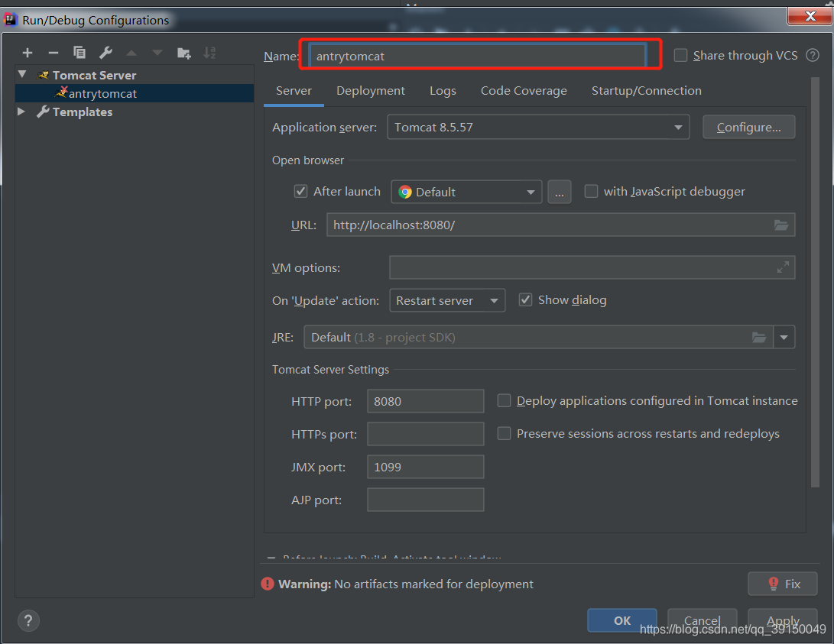Expand Templates tree node
The width and height of the screenshot is (834, 644).
point(21,112)
